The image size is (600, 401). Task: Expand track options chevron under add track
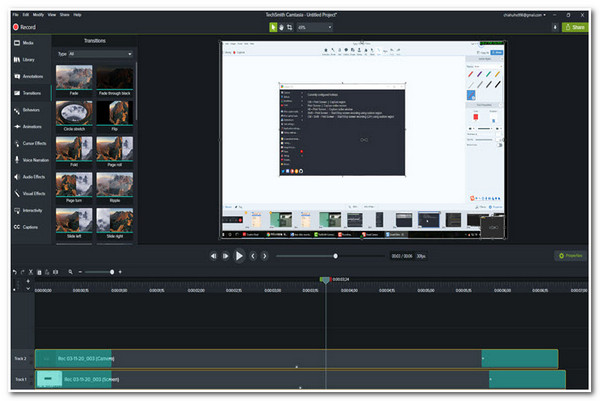[28, 289]
